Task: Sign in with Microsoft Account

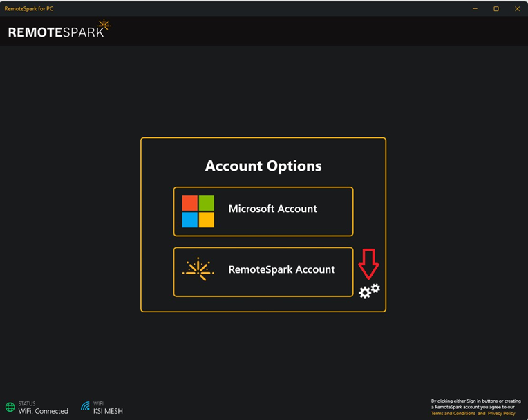Action: tap(263, 211)
